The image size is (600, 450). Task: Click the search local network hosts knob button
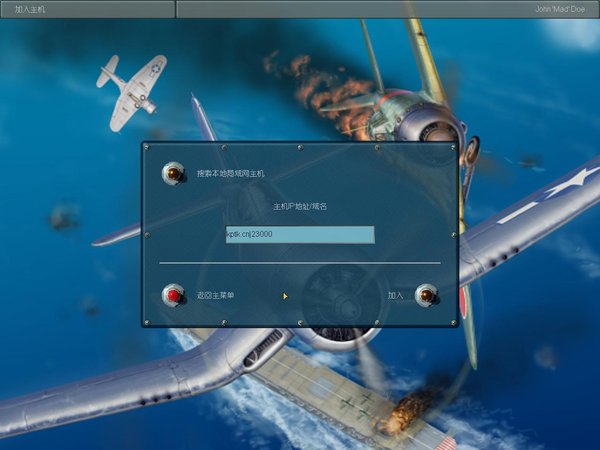(x=173, y=173)
